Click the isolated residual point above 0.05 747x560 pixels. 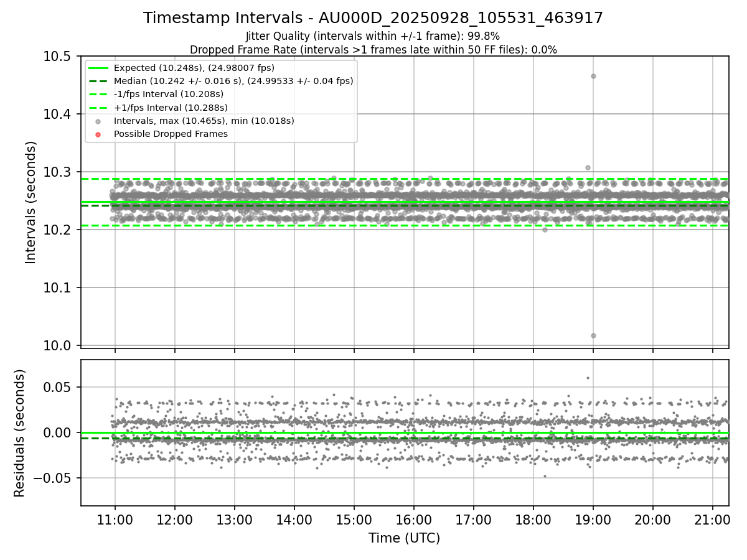pos(587,378)
